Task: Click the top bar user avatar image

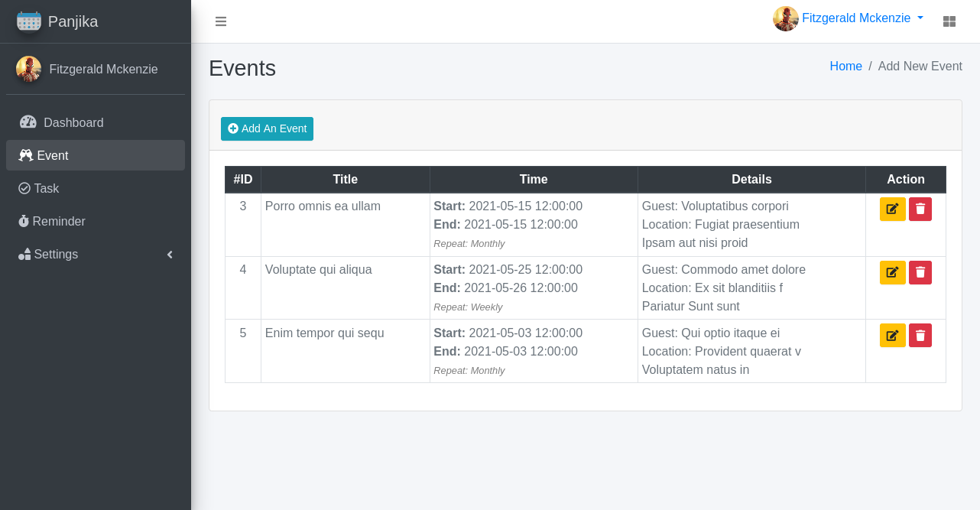Action: coord(786,18)
